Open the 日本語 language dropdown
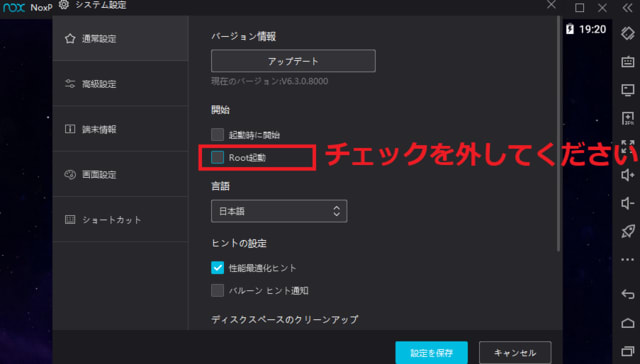640x364 pixels. click(x=279, y=211)
